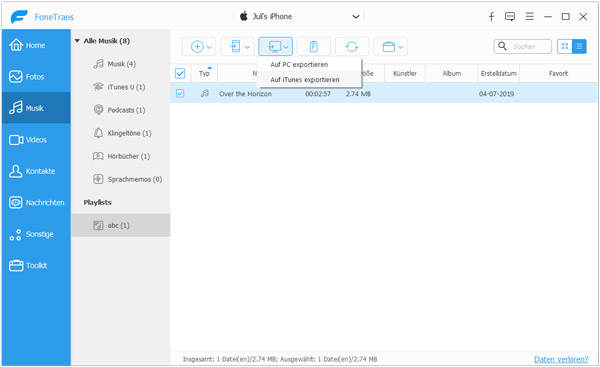The width and height of the screenshot is (600, 367).
Task: Sort by the Künstler column header
Action: tap(405, 73)
